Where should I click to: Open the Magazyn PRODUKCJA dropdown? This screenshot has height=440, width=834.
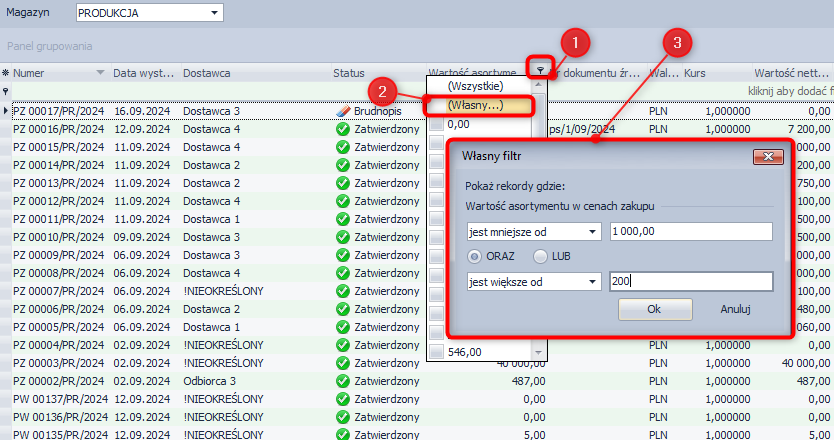click(214, 13)
